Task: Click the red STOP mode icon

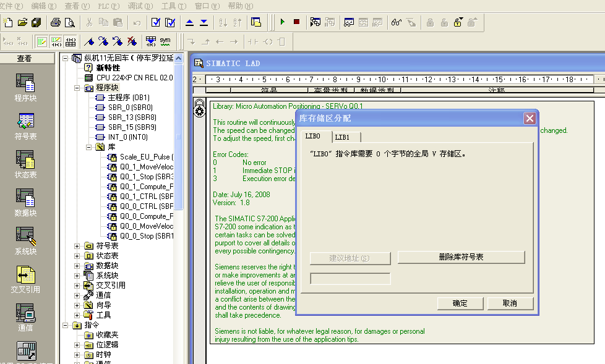Action: [296, 22]
